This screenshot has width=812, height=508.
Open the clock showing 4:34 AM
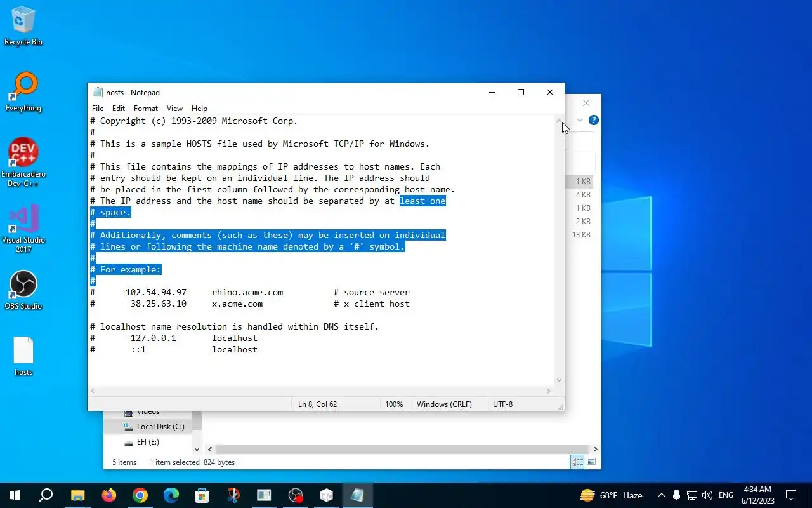[x=757, y=495]
